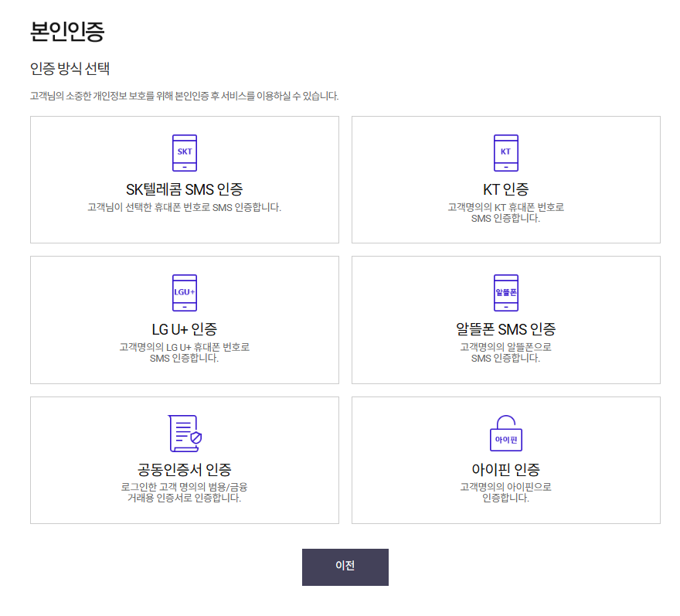Click the notice text starting '고객님의 소중한 개인정보'
Viewport: 680px width, 616px height.
[185, 96]
